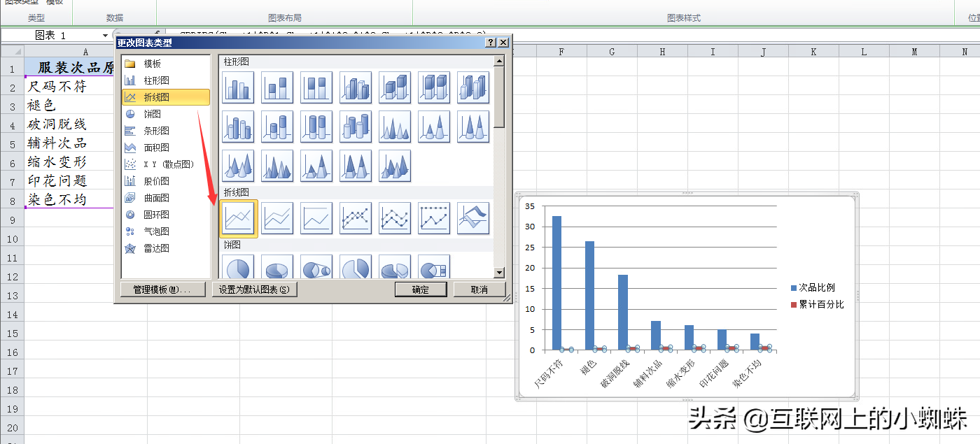Click the 管理模板(M)... button

click(162, 289)
